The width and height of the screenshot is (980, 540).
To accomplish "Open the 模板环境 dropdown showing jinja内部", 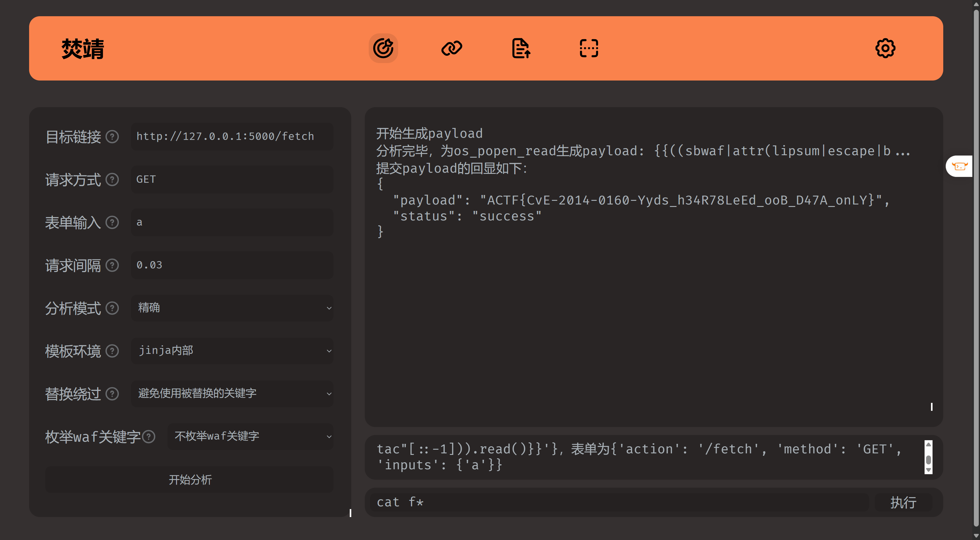I will [232, 351].
